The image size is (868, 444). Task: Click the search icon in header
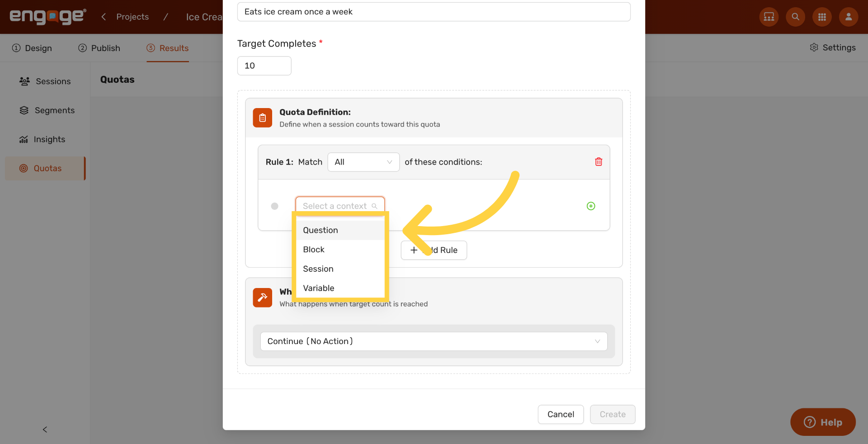point(796,17)
